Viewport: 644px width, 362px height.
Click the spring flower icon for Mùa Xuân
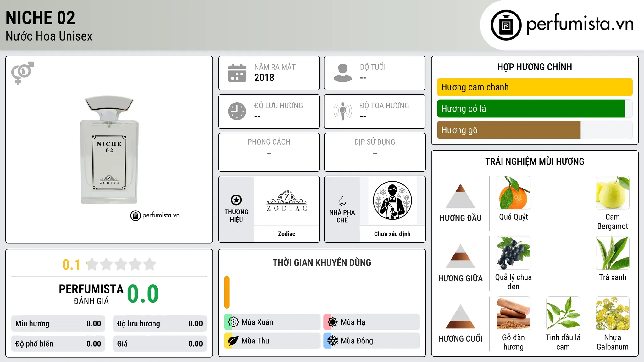233,322
